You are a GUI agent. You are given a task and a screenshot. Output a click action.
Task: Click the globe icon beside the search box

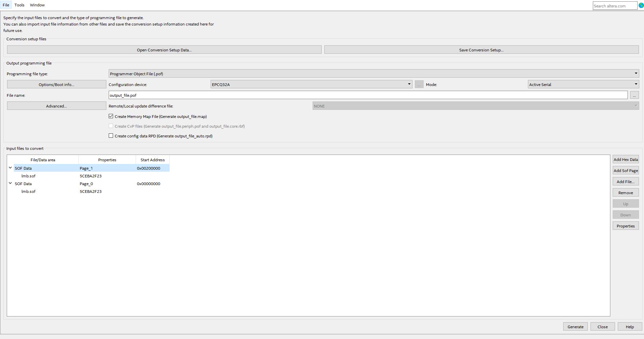coord(641,6)
